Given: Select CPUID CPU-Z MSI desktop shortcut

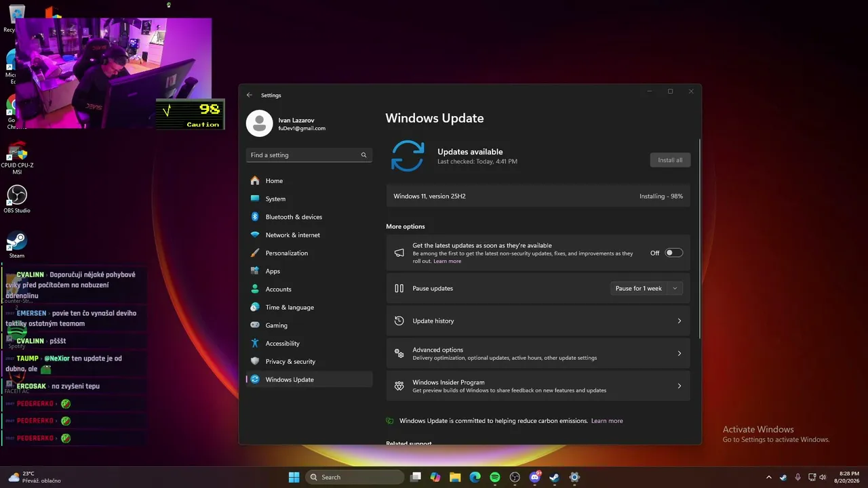Looking at the screenshot, I should click(17, 159).
